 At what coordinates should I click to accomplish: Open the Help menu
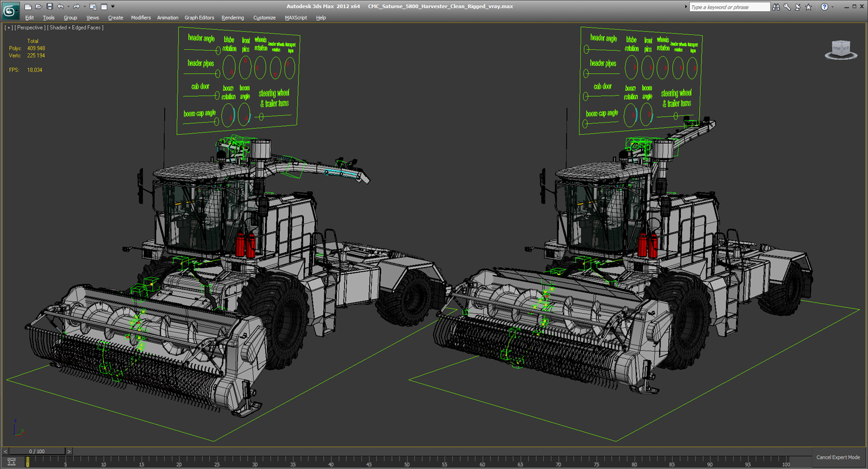pos(321,18)
